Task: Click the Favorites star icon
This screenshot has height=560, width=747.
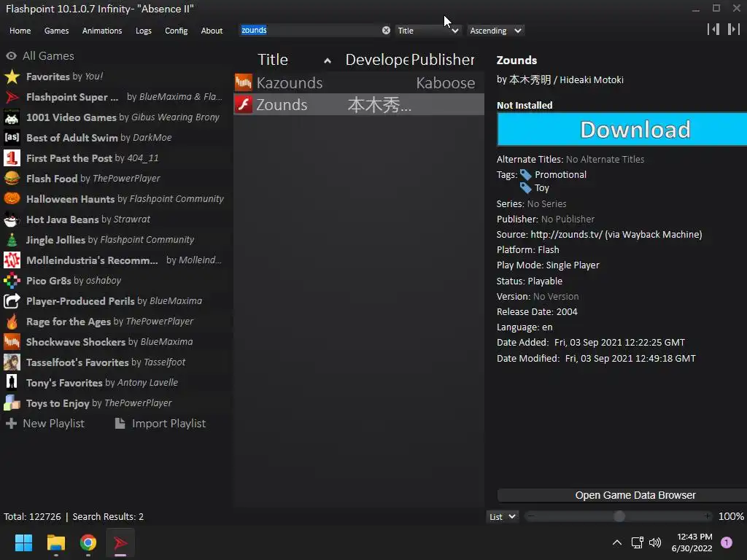Action: [x=12, y=77]
